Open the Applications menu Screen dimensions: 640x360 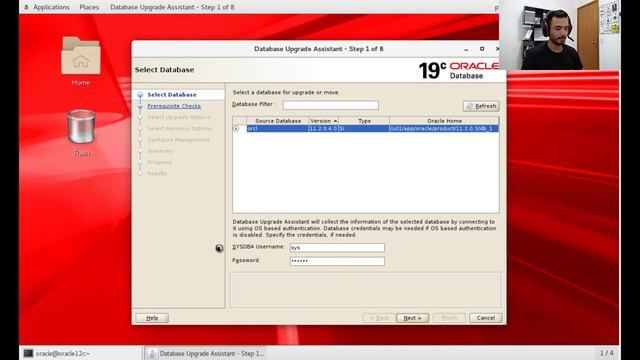(x=51, y=7)
